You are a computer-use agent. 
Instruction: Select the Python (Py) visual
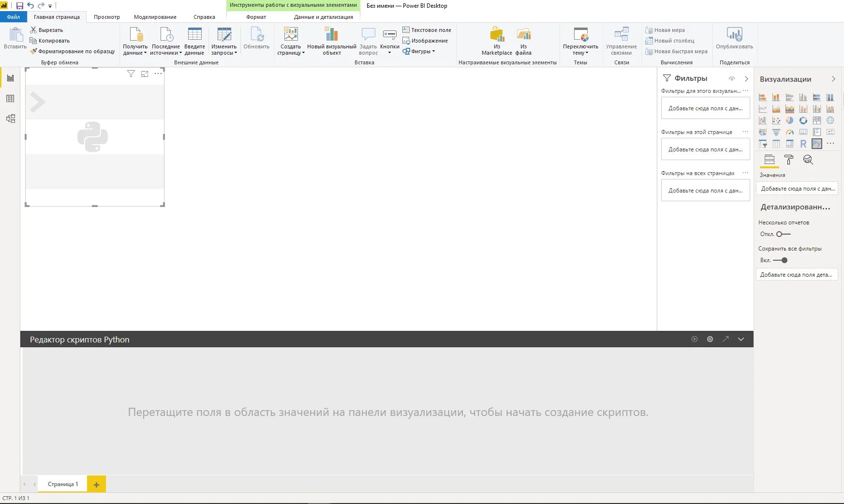tap(817, 144)
